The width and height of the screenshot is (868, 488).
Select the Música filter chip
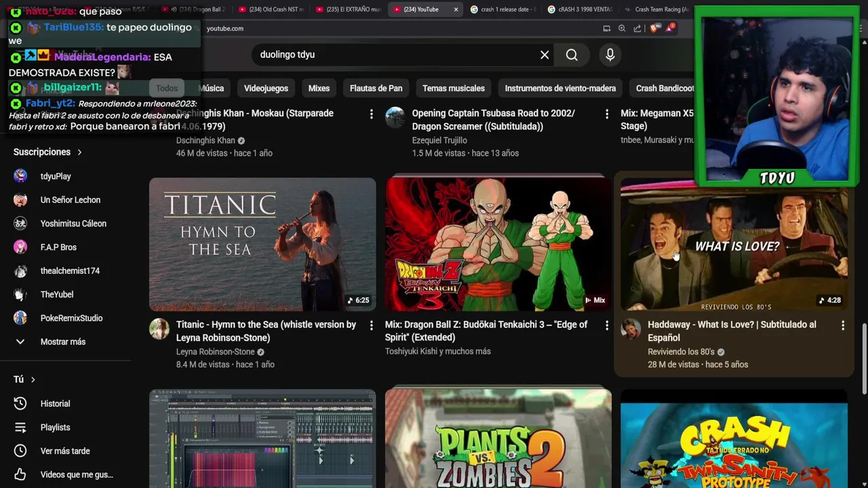coord(211,88)
